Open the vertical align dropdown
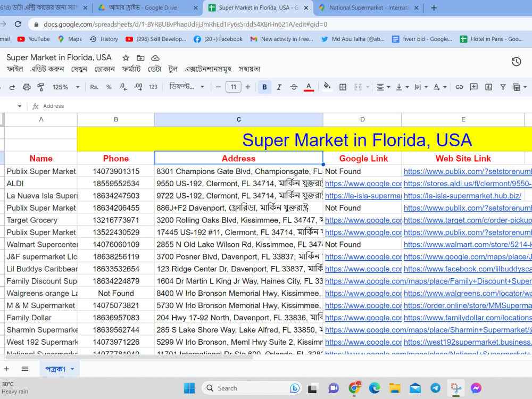Screen dimensions: 532x399 pyautogui.click(x=402, y=87)
